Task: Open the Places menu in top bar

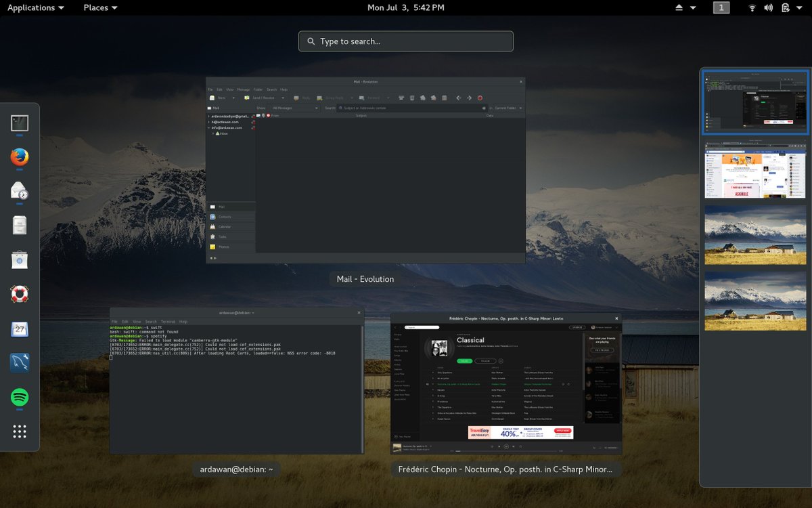Action: (100, 7)
